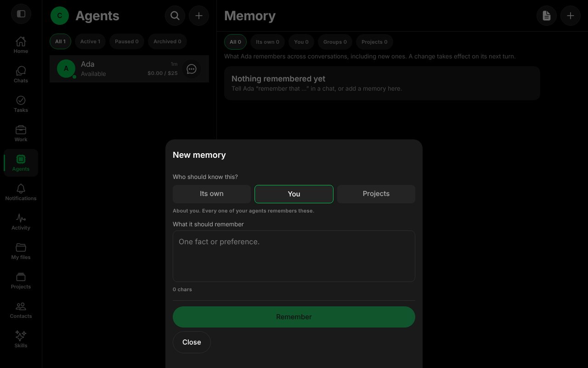Choose 'You' as memory audience

[x=294, y=194]
